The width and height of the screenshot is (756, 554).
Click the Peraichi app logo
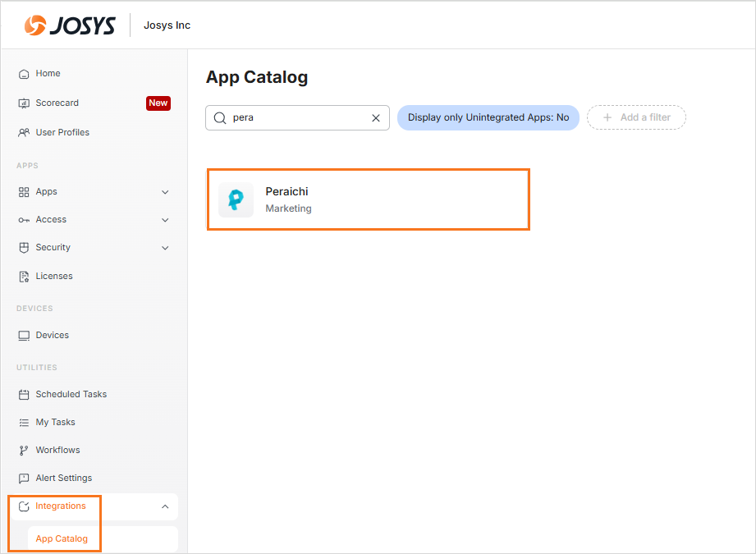236,199
